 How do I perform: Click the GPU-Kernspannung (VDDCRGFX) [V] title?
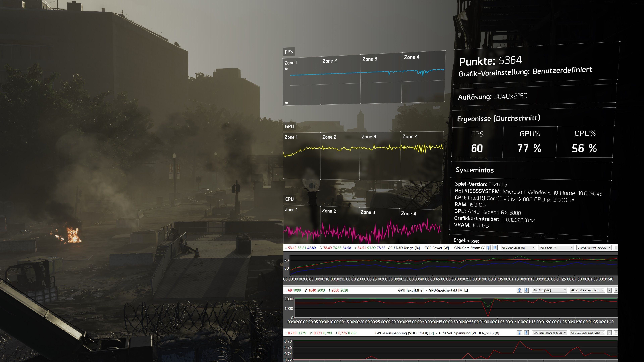404,333
